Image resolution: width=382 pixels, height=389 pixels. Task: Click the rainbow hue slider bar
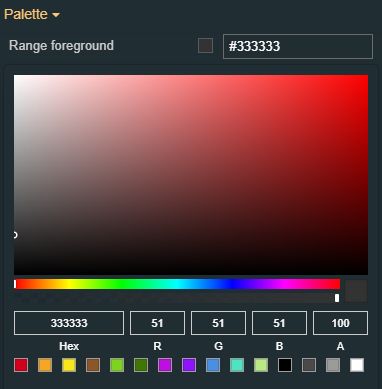point(177,284)
